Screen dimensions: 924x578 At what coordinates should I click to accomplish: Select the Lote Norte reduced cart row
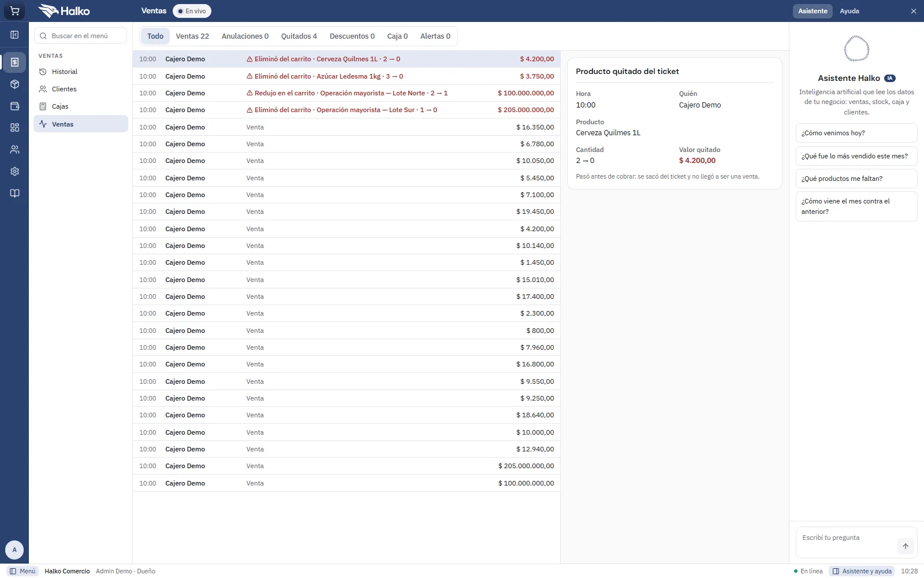pyautogui.click(x=346, y=93)
